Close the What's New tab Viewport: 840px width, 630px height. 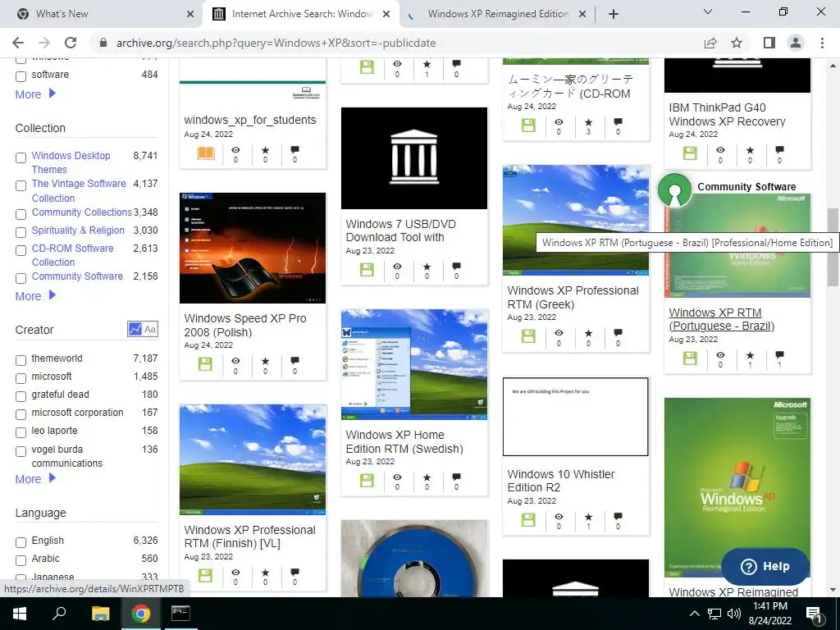coord(190,15)
